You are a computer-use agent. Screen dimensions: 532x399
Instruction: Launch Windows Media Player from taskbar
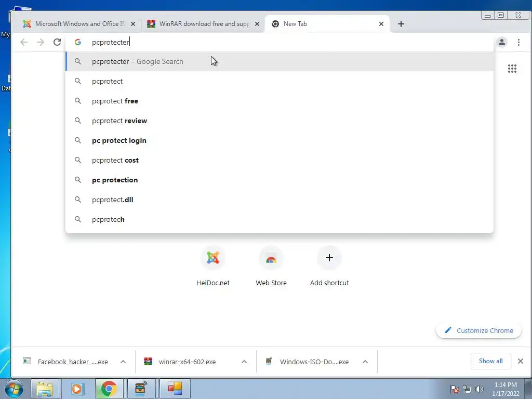77,389
